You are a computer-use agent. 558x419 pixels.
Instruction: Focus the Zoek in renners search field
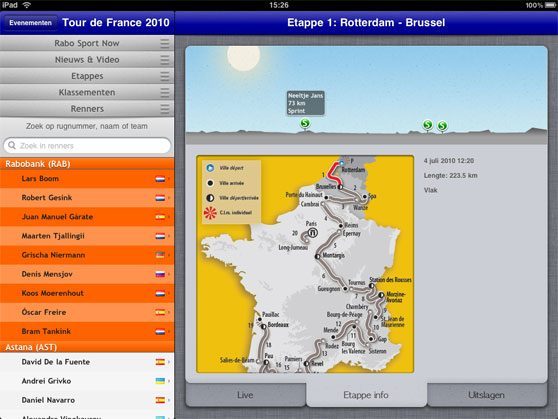[x=87, y=146]
